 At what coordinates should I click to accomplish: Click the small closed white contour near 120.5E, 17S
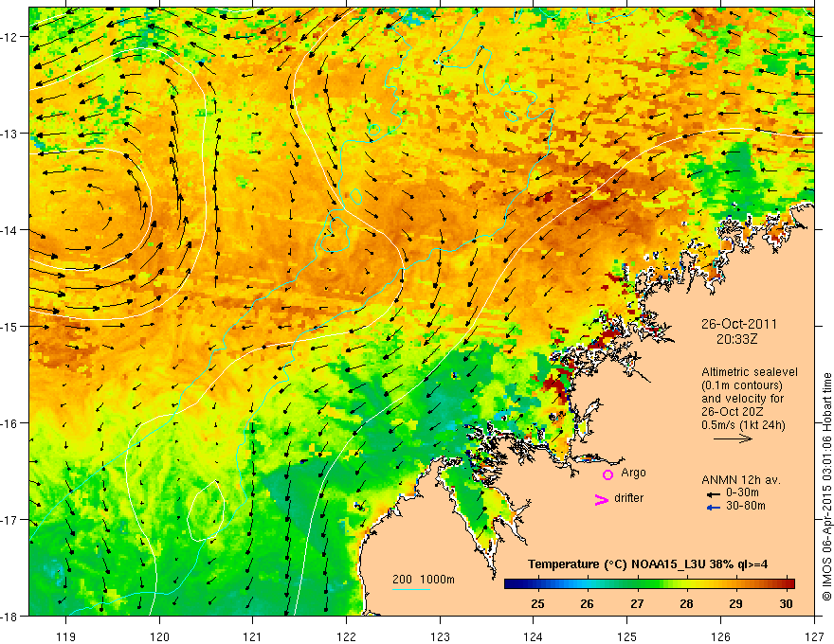click(207, 510)
